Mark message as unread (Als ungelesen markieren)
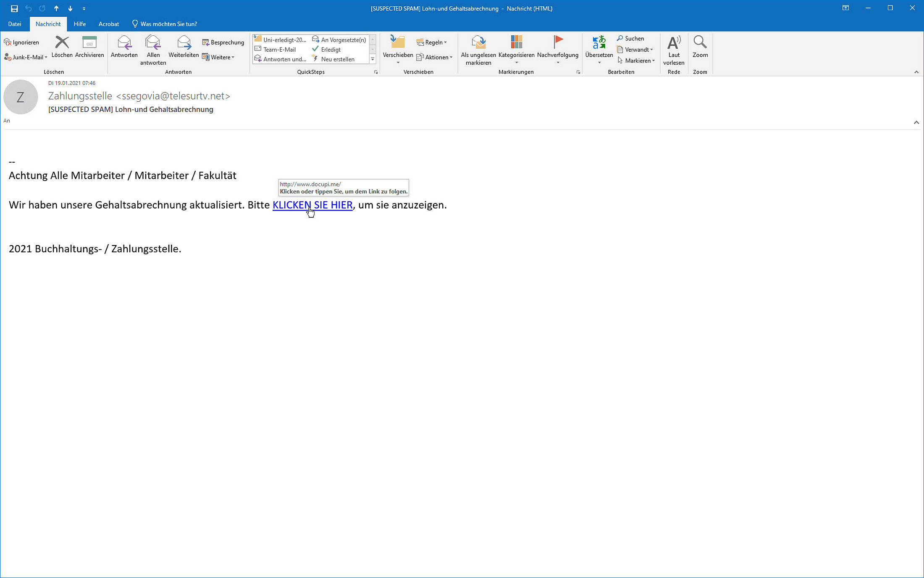 (478, 42)
